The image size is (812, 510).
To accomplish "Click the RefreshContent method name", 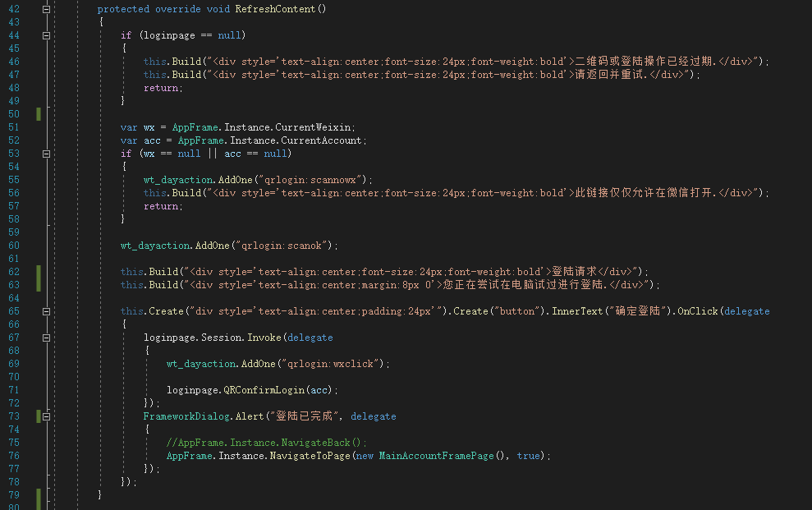I will point(275,9).
